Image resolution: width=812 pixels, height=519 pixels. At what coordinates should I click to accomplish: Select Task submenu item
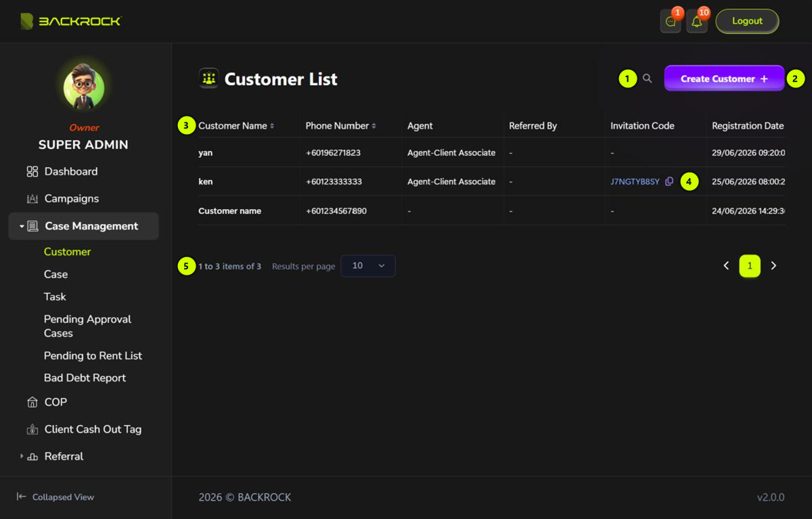coord(55,296)
